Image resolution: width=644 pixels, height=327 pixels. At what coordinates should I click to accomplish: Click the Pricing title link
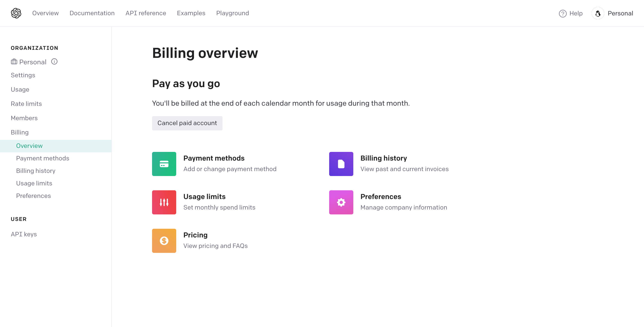[195, 235]
